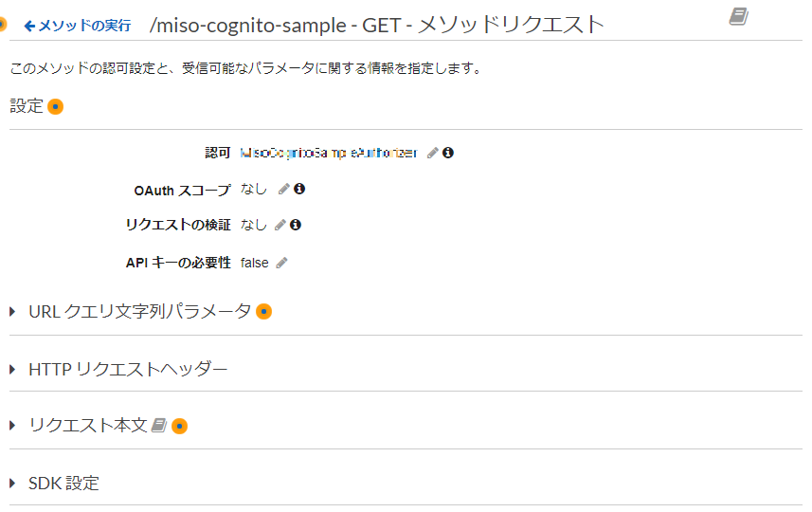Click pencil icon to edit OAuth スコープ
The height and width of the screenshot is (512, 812).
pos(283,190)
